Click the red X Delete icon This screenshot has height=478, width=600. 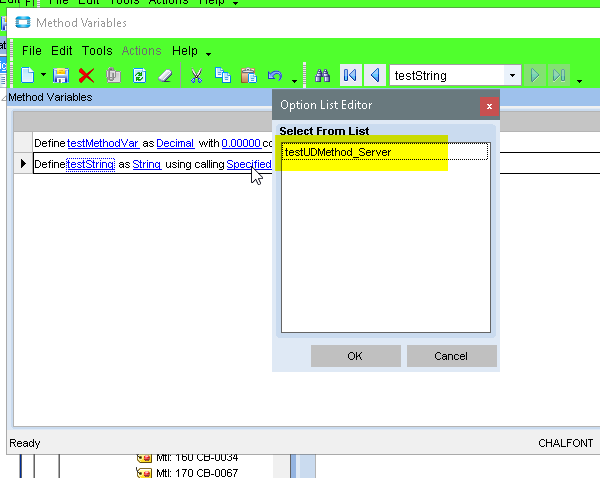point(86,75)
